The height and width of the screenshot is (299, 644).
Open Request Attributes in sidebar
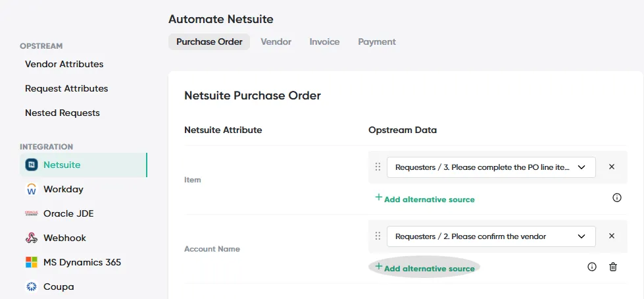pos(66,88)
